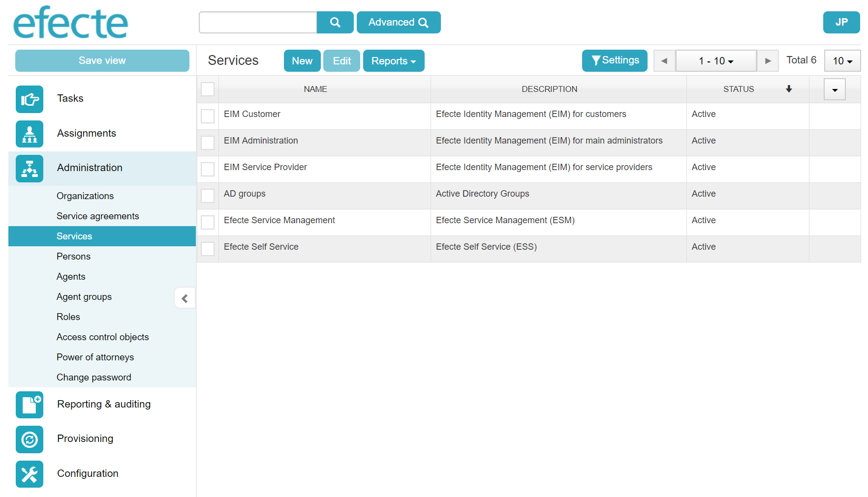The width and height of the screenshot is (868, 497).
Task: Check the Efecte Service Management row checkbox
Action: click(x=208, y=222)
